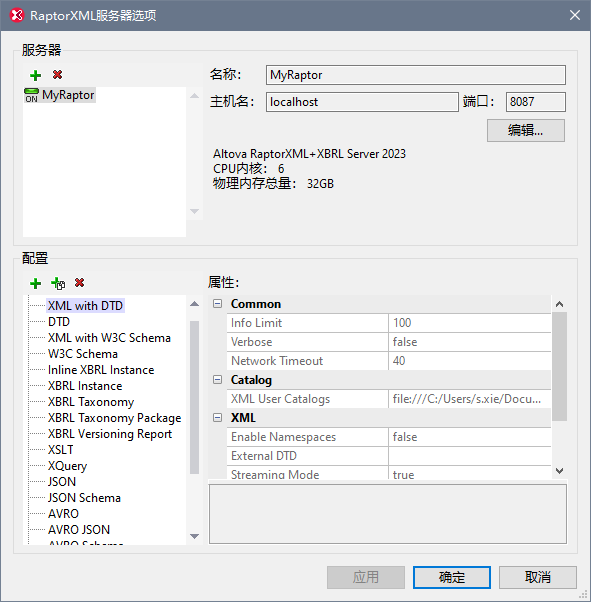Click the Info Limit property name

point(256,323)
